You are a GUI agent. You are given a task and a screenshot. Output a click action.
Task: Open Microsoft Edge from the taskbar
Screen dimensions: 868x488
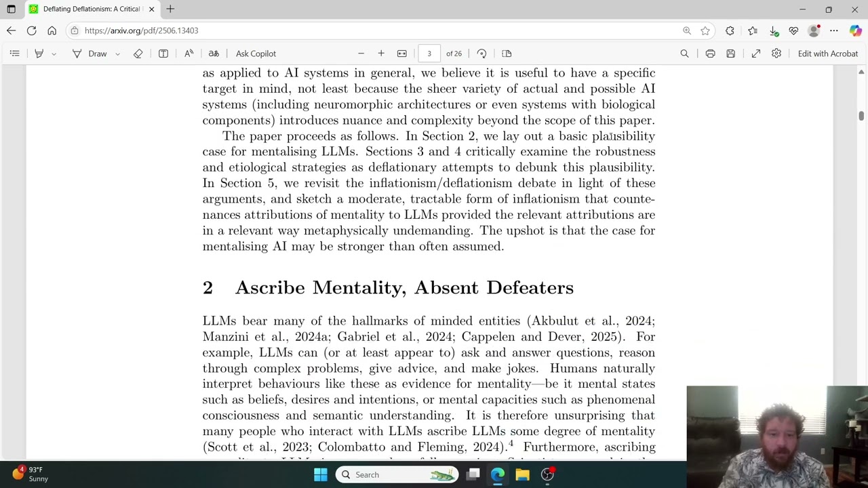[498, 475]
